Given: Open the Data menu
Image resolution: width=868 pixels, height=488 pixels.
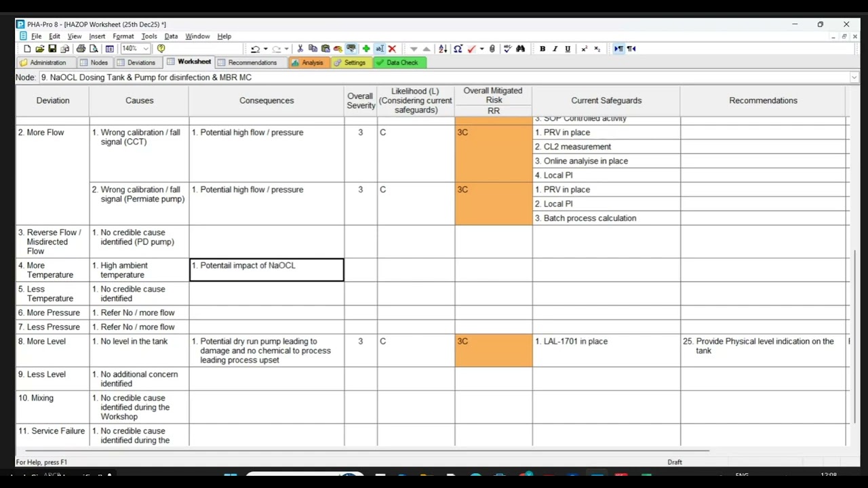Looking at the screenshot, I should click(x=171, y=37).
